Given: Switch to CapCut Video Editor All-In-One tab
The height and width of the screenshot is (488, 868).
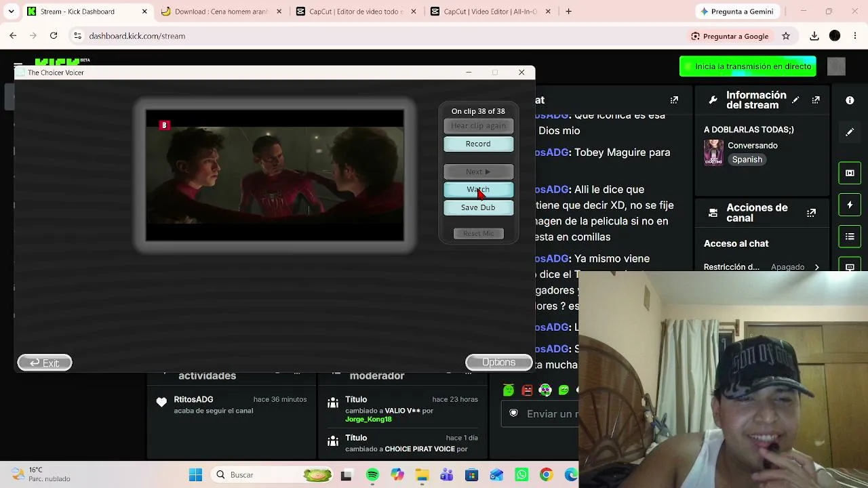Looking at the screenshot, I should [490, 12].
